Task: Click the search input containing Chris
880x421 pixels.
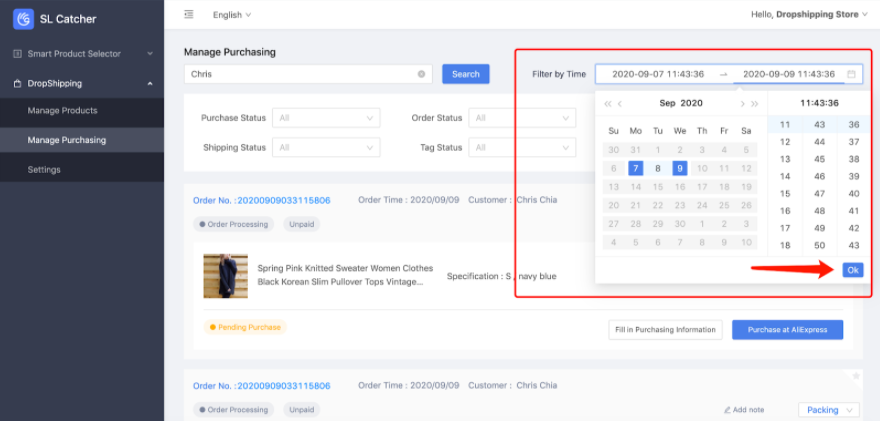Action: [x=308, y=74]
